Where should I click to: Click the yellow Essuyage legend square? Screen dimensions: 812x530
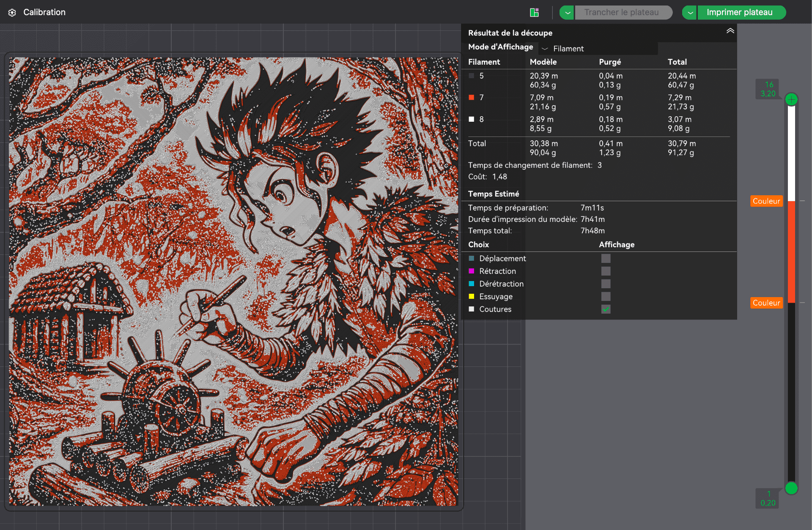coord(472,297)
